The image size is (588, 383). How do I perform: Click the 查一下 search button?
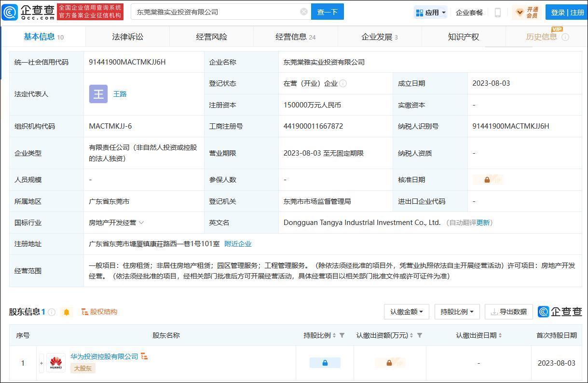click(328, 12)
